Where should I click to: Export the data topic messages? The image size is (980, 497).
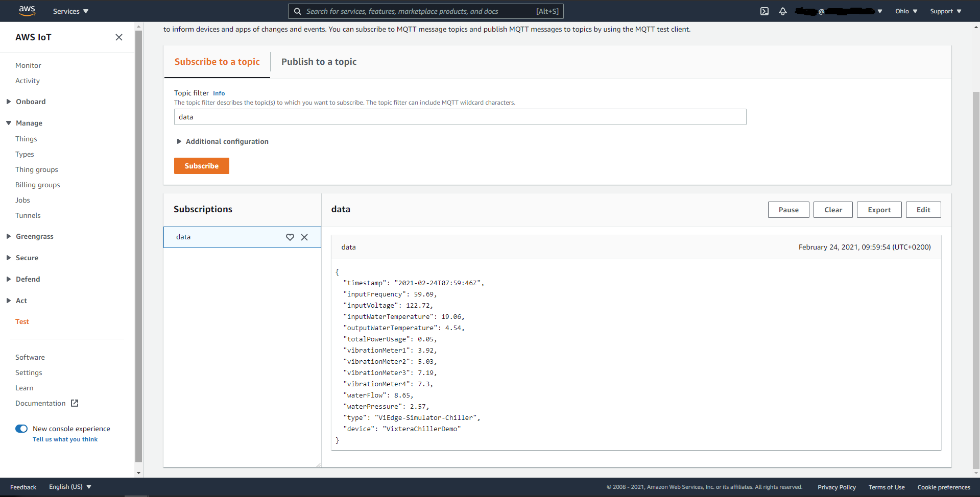click(x=879, y=210)
